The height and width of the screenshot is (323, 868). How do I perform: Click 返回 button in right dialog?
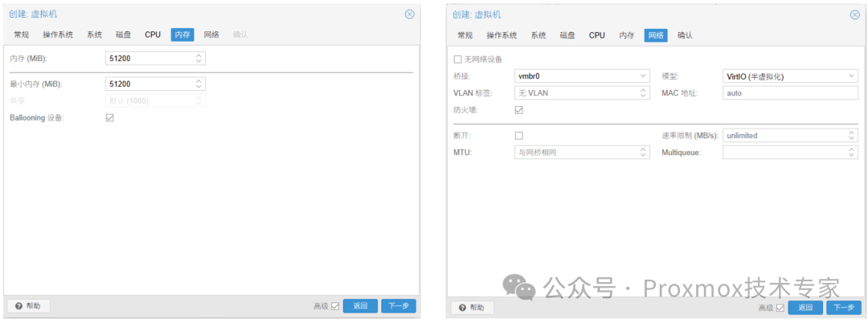coord(805,308)
